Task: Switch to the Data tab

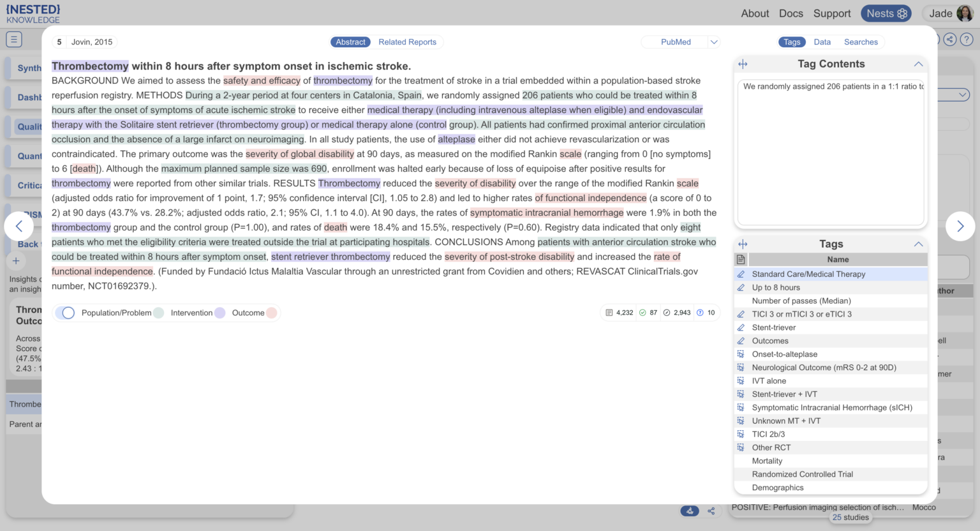Action: pyautogui.click(x=822, y=41)
